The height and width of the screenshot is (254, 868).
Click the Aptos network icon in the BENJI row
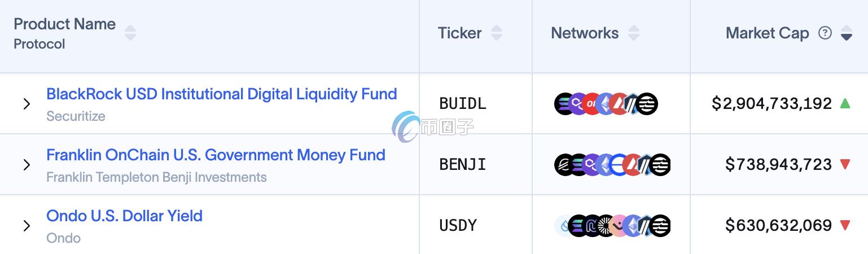click(x=661, y=165)
